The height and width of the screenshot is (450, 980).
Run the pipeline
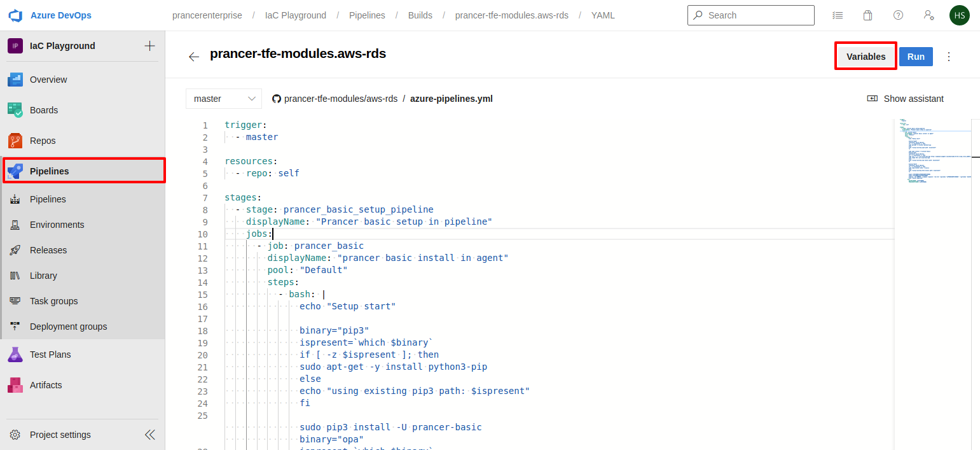pyautogui.click(x=916, y=57)
